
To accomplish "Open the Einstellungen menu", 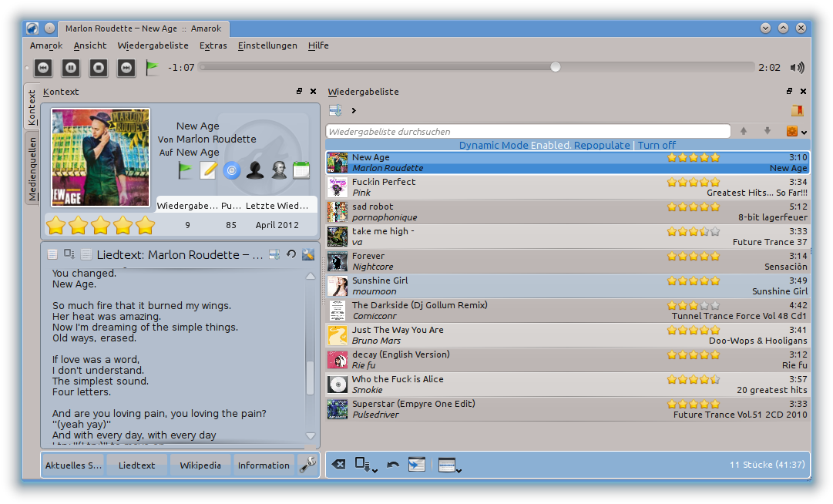I will (x=267, y=45).
